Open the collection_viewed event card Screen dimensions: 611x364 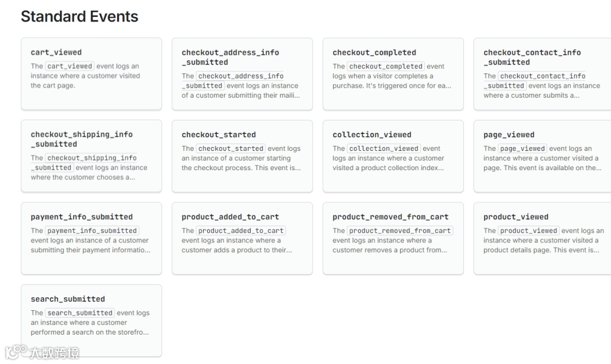click(393, 155)
